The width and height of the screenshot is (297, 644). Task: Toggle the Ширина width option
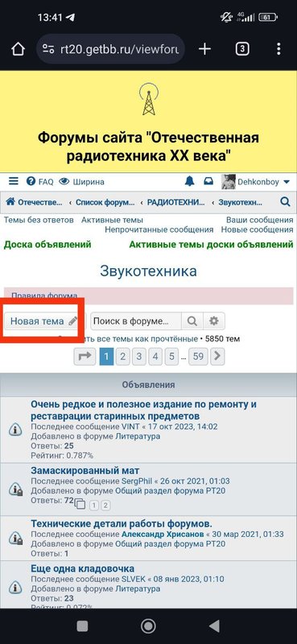click(x=81, y=182)
